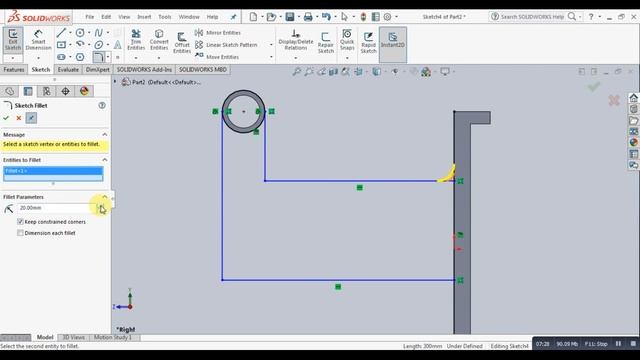Click the Open file icon
The image size is (640, 360).
coord(271,17)
